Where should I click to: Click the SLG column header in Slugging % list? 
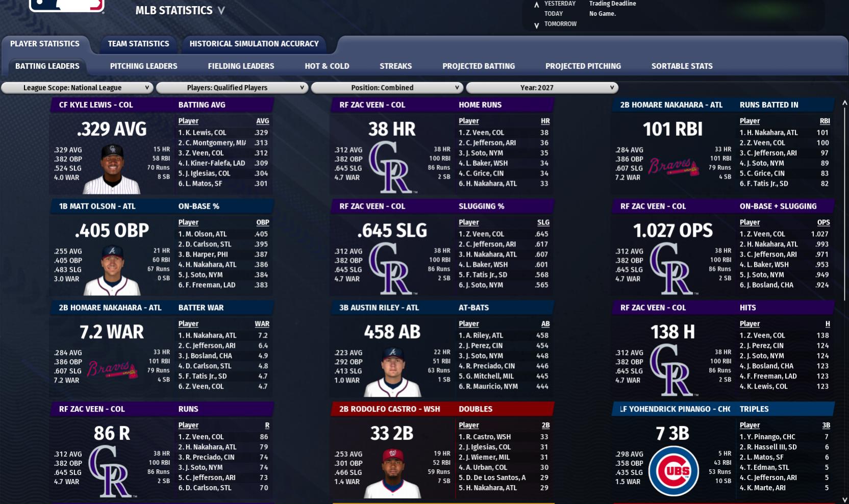tap(543, 223)
